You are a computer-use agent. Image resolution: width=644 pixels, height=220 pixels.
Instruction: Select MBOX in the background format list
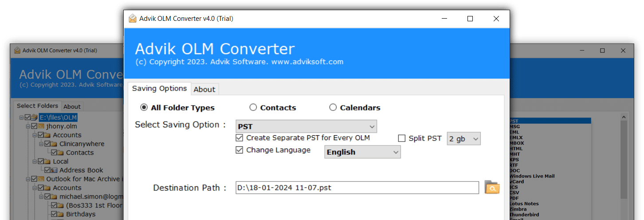[x=517, y=143]
